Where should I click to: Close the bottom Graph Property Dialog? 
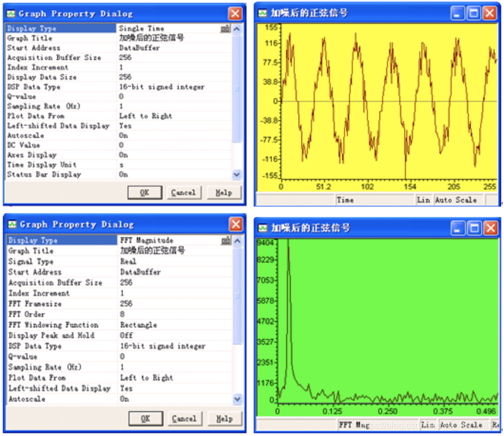[236, 224]
